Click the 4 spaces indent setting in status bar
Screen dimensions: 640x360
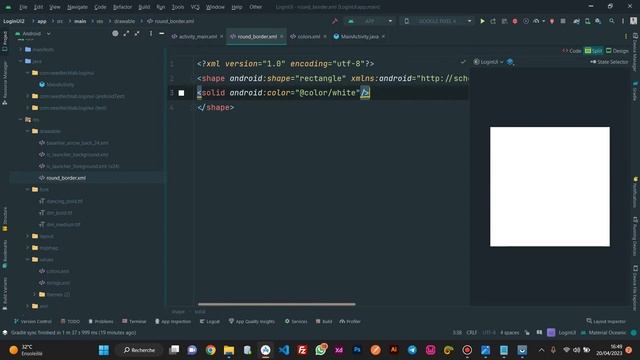point(510,333)
